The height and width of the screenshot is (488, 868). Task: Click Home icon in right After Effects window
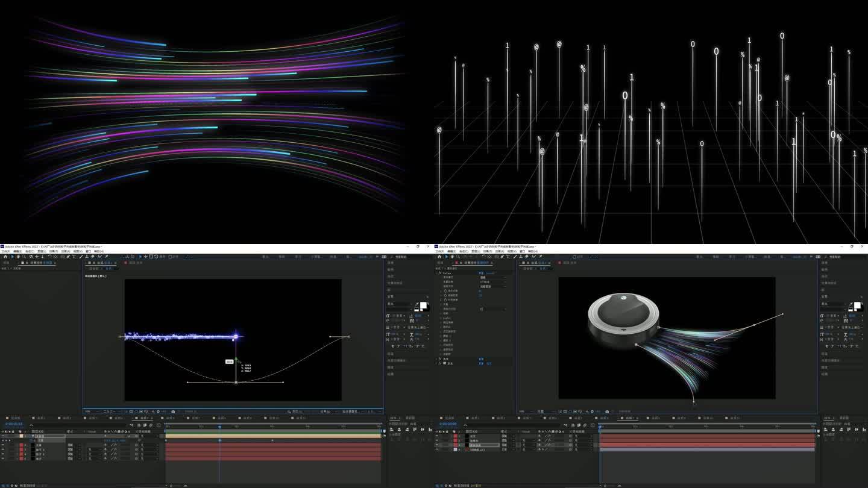click(439, 257)
